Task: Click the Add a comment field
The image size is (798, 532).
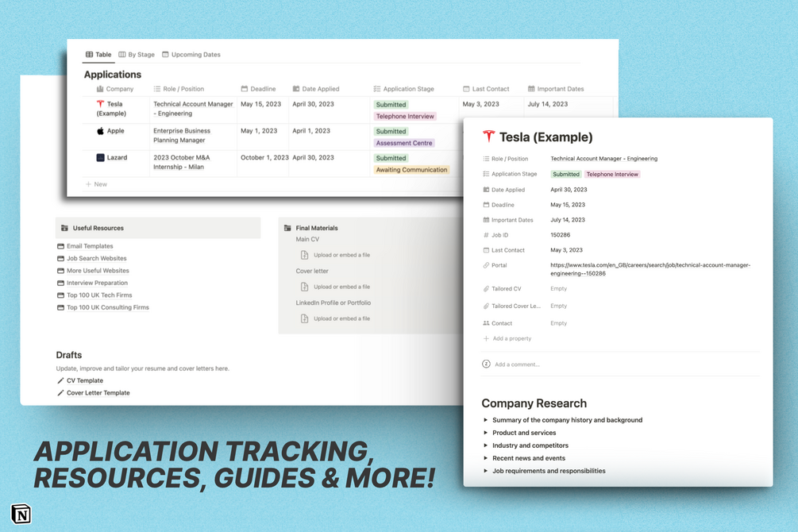Action: point(517,364)
